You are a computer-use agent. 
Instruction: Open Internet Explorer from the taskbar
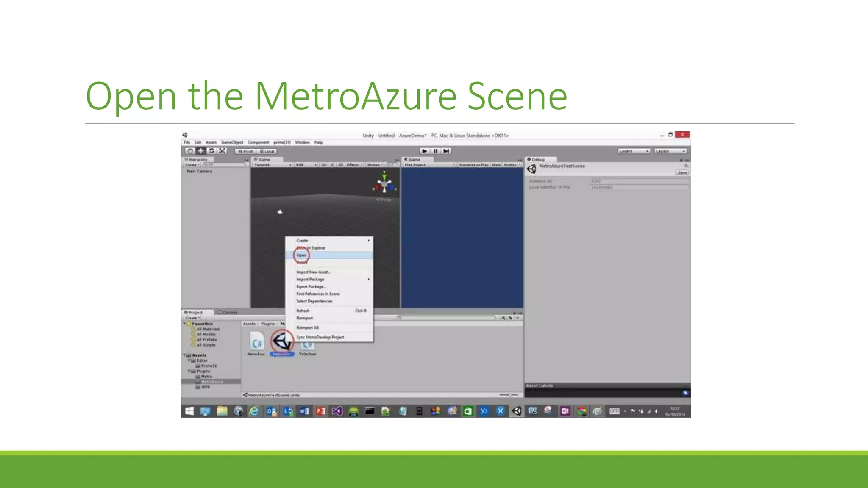pyautogui.click(x=254, y=411)
